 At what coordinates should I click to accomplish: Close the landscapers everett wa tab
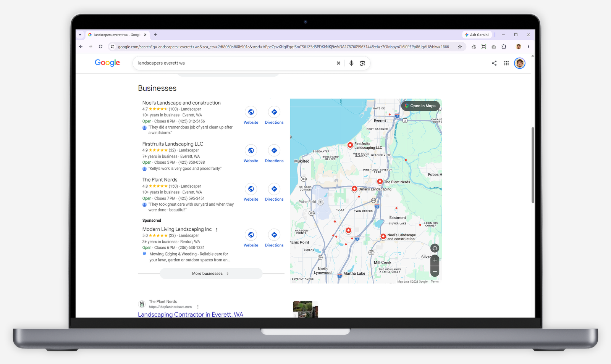click(x=145, y=35)
